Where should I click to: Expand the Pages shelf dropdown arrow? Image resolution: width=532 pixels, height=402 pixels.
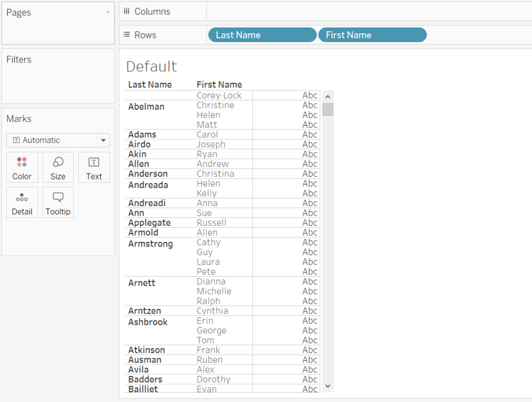[x=108, y=12]
